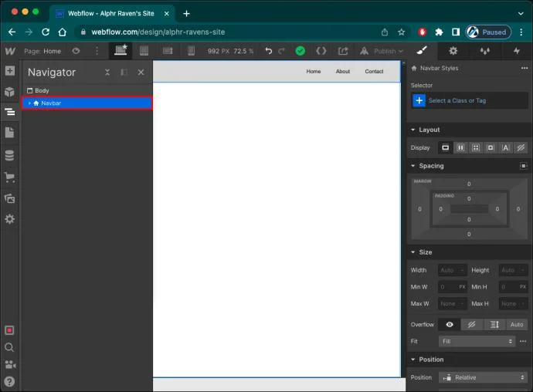Open the Webflow logo menu
The height and width of the screenshot is (392, 533).
click(x=10, y=51)
